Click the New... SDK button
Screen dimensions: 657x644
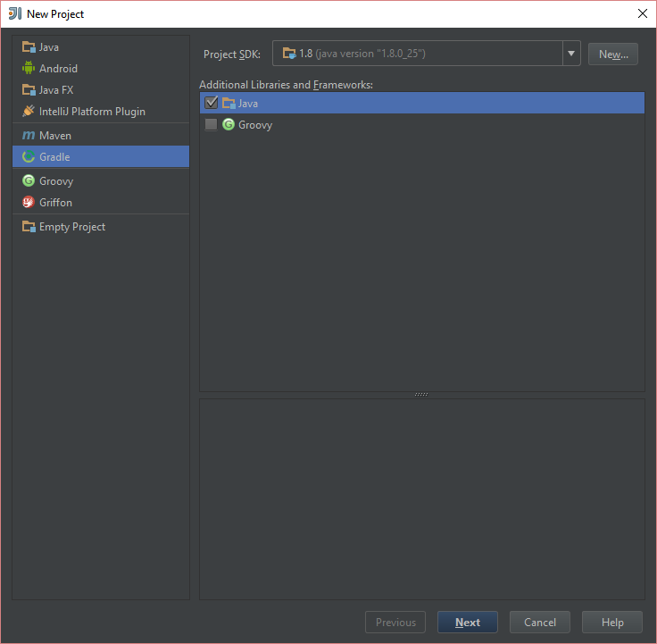[613, 54]
